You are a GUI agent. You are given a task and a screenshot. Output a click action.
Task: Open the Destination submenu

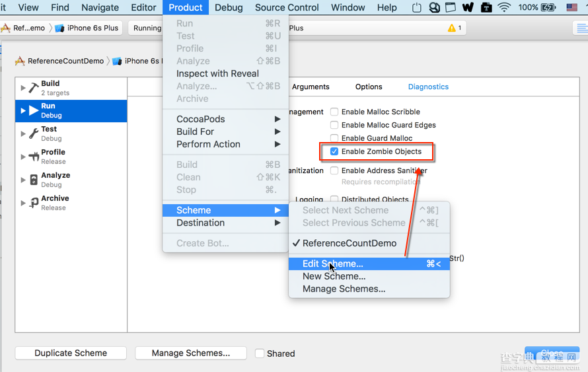(225, 223)
